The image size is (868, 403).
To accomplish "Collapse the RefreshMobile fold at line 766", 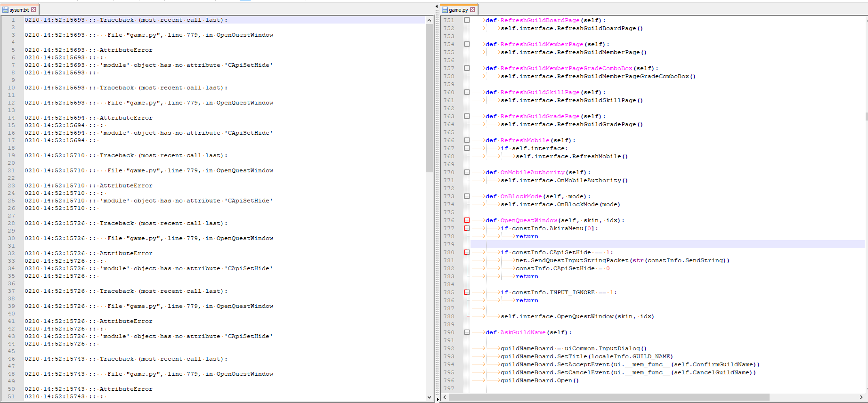I will click(x=467, y=140).
